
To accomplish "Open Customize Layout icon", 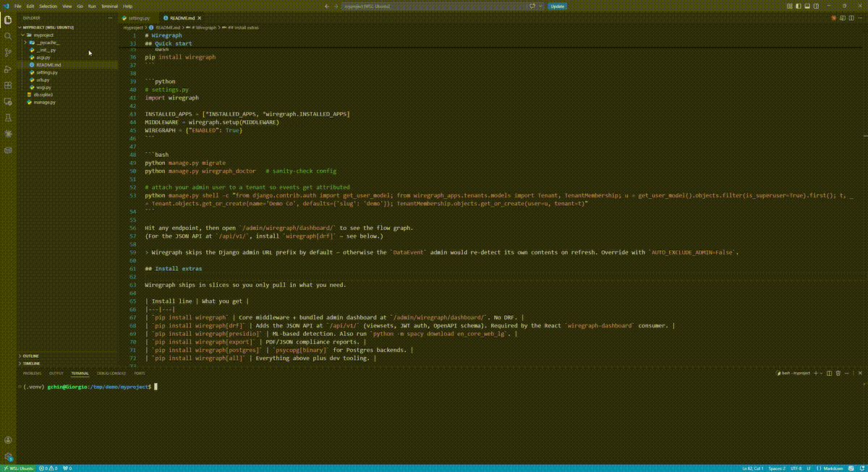I will (790, 6).
